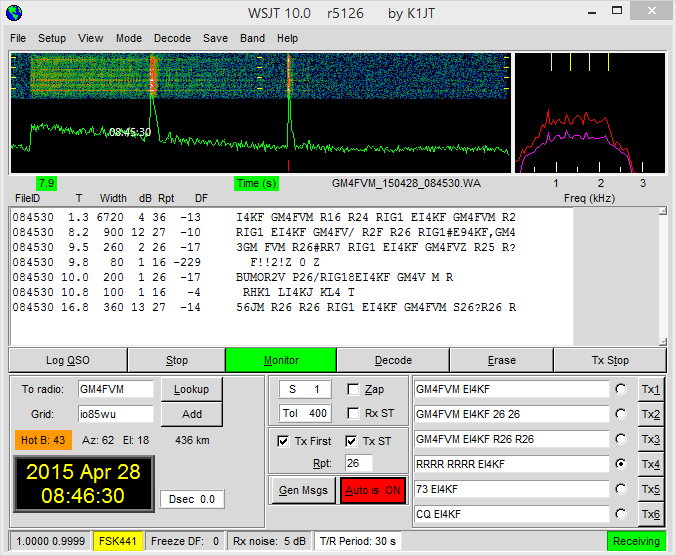Select radio button for GM4FVM EI4KF message
The image size is (676, 556).
coord(621,389)
